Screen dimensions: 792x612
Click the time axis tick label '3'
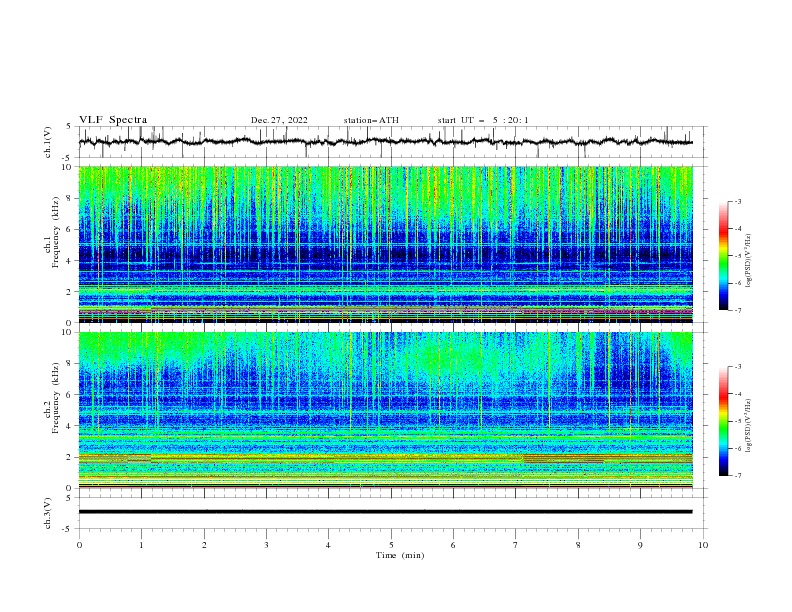pos(266,545)
